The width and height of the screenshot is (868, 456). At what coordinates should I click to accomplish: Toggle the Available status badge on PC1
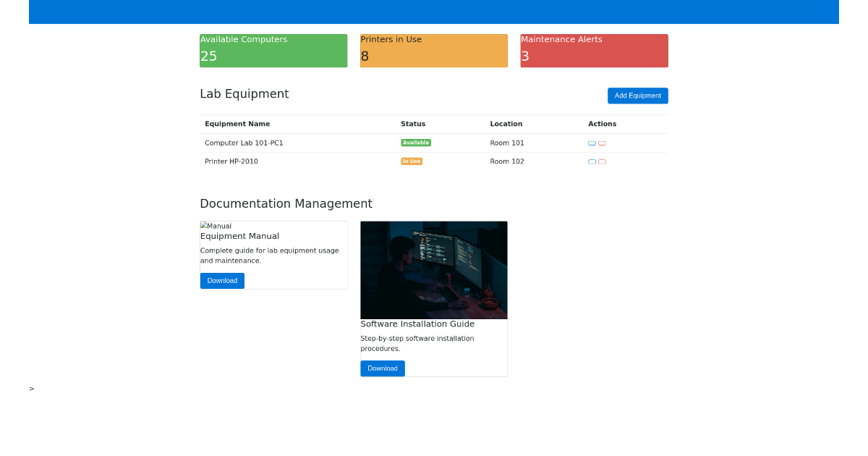(x=416, y=143)
